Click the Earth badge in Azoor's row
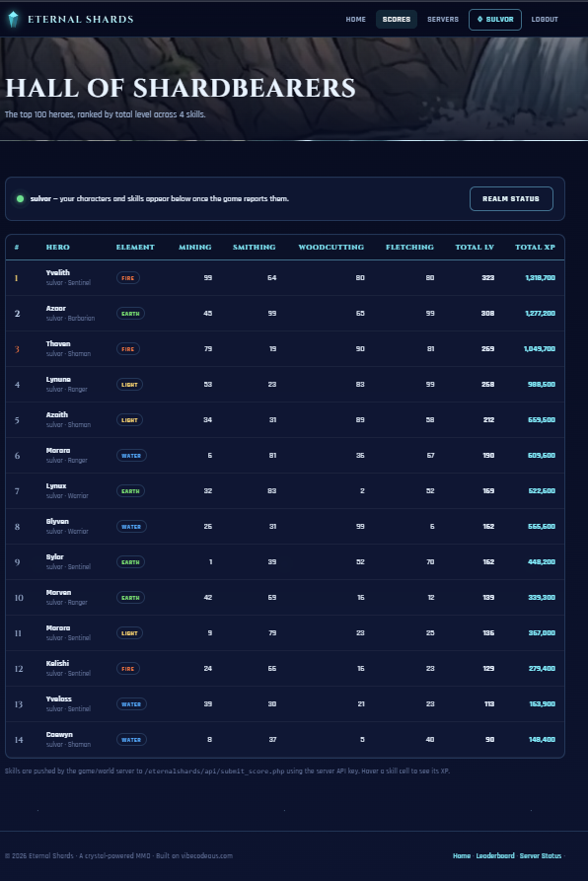Viewport: 588px width, 881px height. [130, 314]
